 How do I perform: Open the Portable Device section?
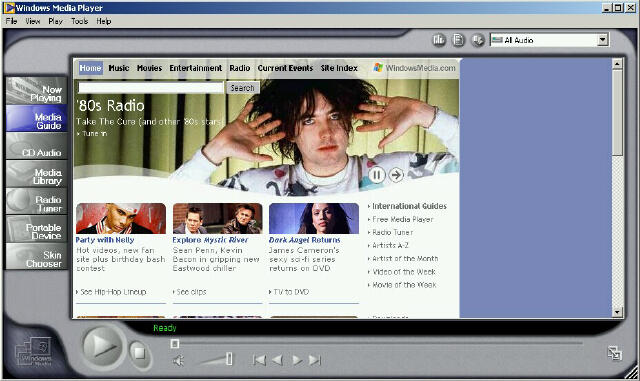tap(37, 229)
